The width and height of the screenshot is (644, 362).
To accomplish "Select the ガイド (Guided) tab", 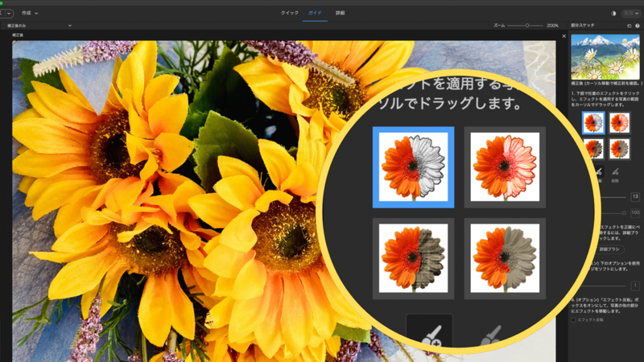I will coord(315,13).
